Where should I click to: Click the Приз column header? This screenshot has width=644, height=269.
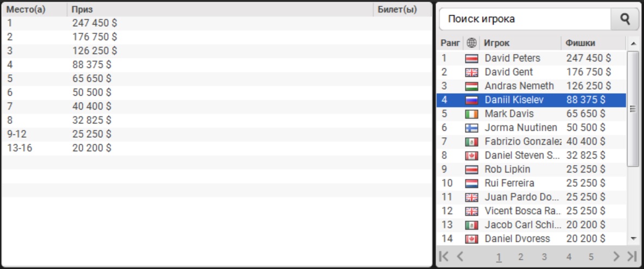pos(220,10)
